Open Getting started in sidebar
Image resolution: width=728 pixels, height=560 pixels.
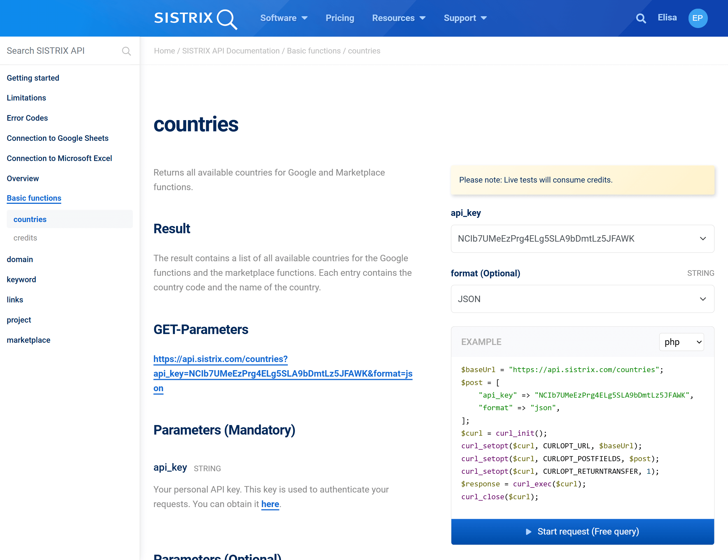(x=33, y=78)
